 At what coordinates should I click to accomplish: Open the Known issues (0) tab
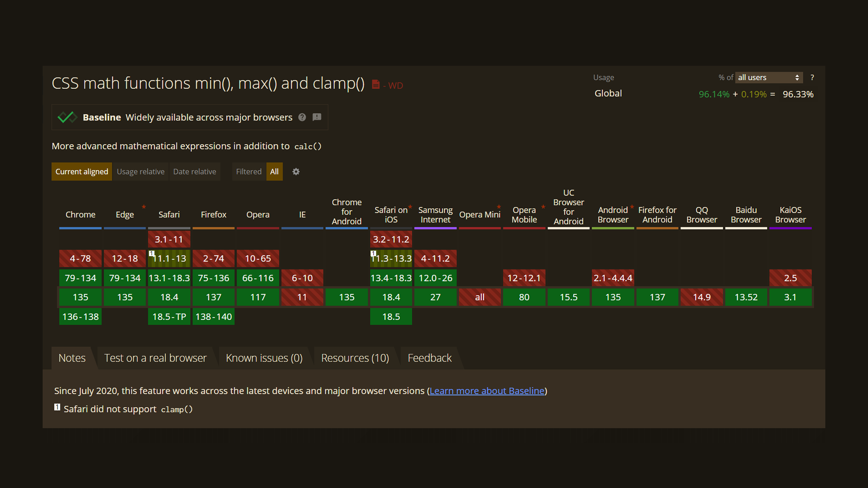pos(264,358)
